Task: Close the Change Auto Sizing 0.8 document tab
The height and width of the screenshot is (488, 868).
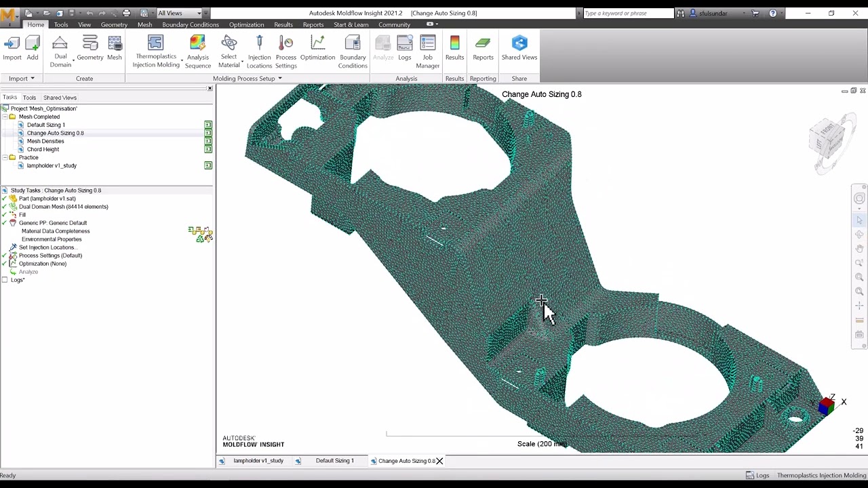Action: click(439, 461)
